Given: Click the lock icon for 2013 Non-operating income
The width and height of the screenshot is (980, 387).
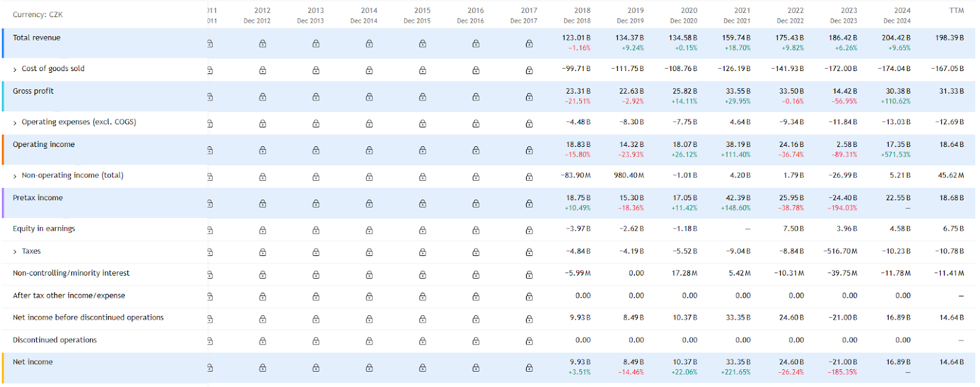Looking at the screenshot, I should point(316,177).
